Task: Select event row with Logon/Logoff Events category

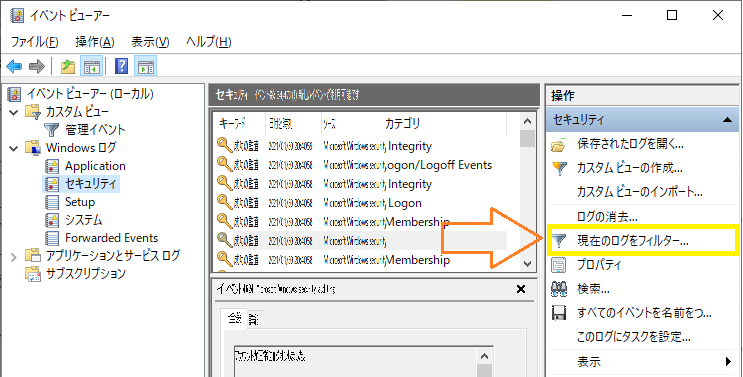Action: [361, 165]
